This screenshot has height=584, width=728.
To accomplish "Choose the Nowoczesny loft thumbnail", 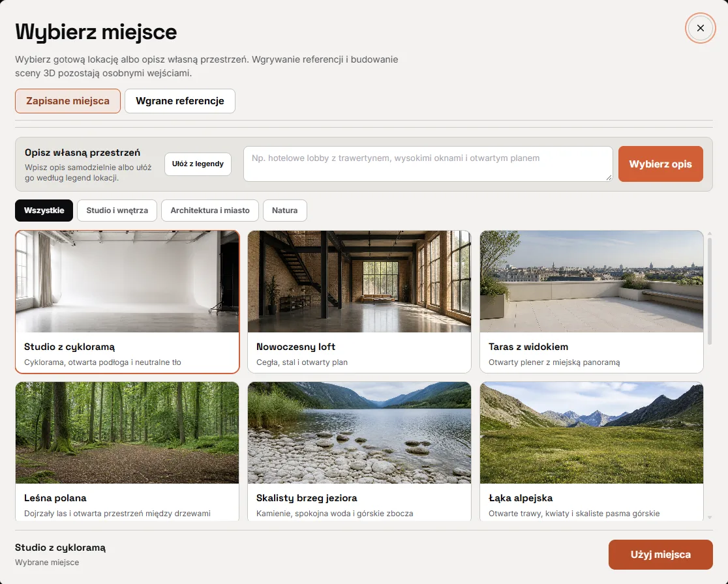I will click(359, 282).
